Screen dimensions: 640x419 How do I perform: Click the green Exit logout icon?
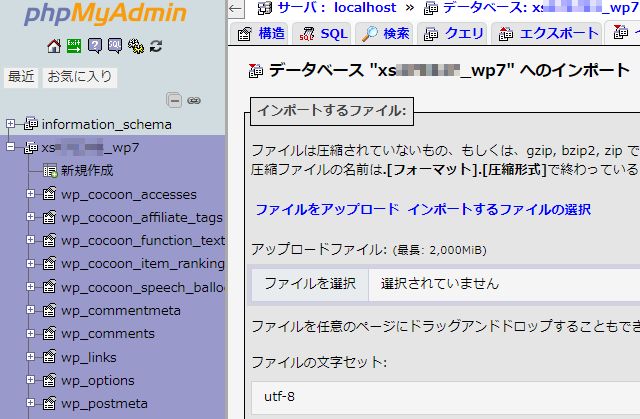pos(74,46)
